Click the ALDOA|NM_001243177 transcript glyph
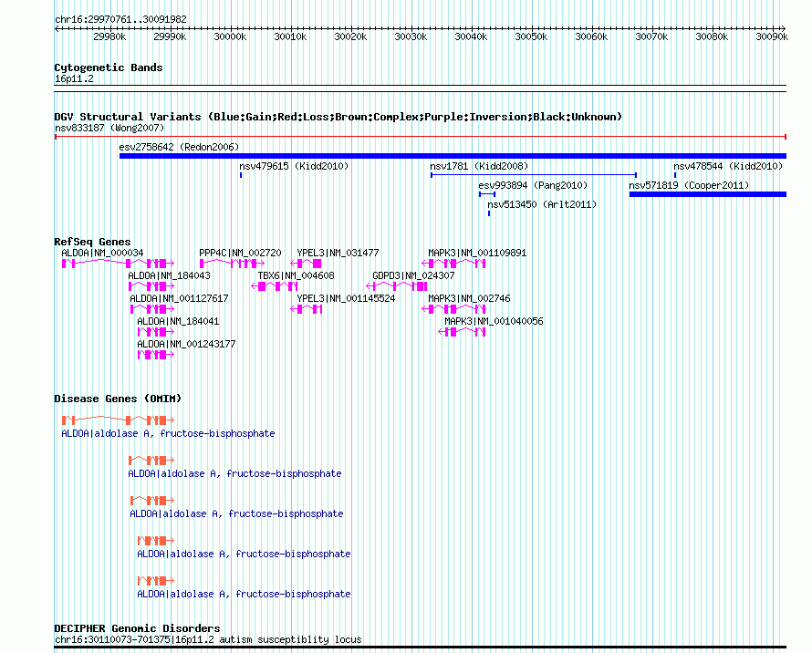 tap(156, 355)
